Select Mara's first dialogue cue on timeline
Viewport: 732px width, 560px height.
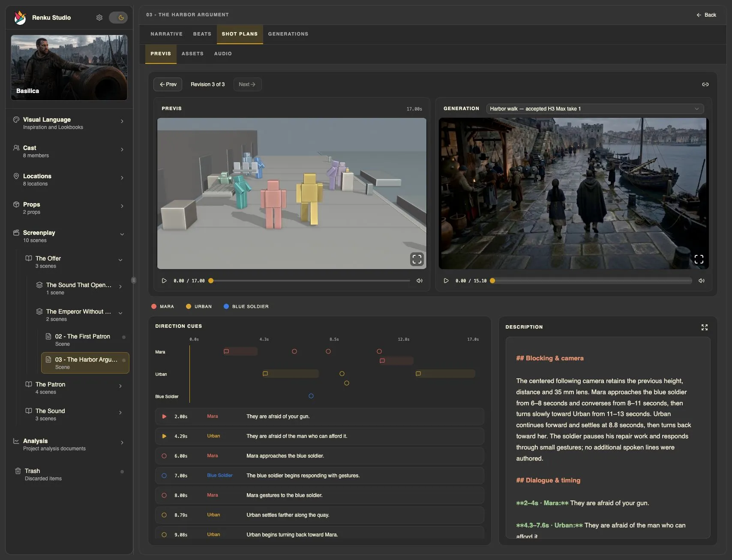(x=240, y=351)
